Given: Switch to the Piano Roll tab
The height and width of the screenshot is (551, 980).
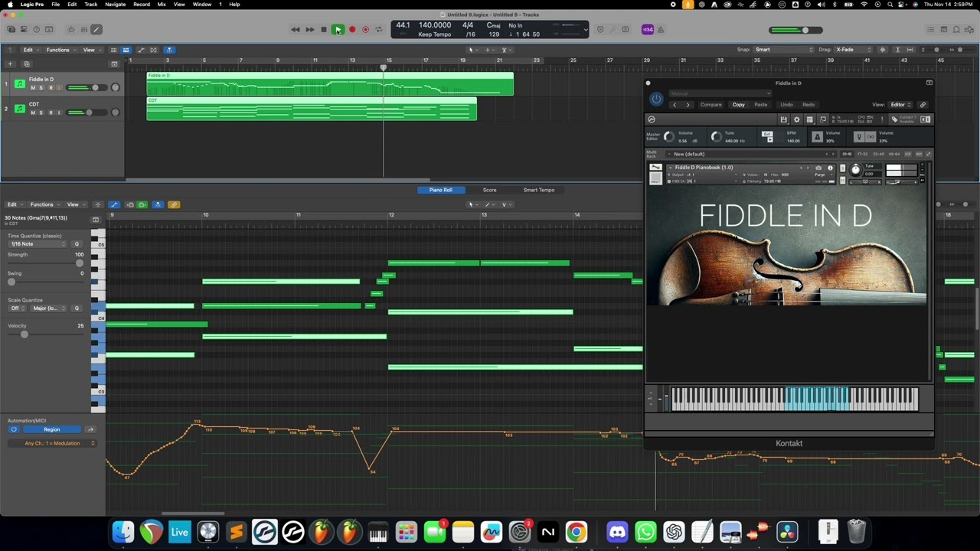Looking at the screenshot, I should pos(440,190).
